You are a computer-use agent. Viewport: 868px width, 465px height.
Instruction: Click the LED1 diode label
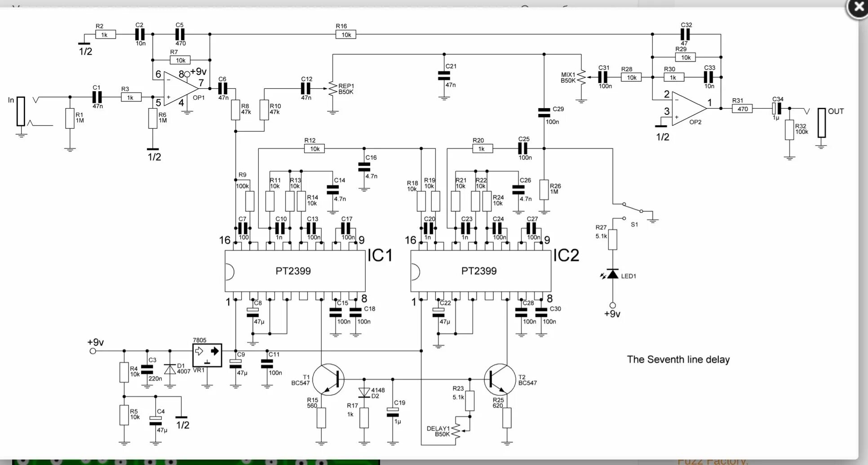(629, 276)
